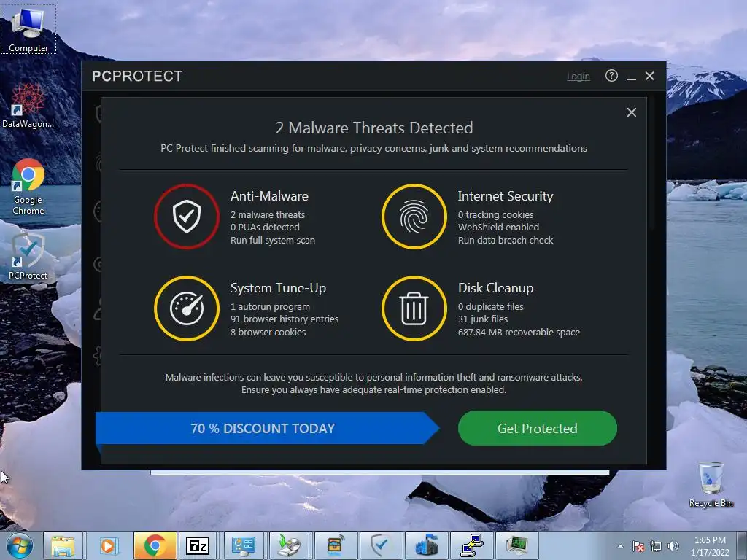Select the Internet Security heading
This screenshot has width=747, height=560.
[x=506, y=196]
